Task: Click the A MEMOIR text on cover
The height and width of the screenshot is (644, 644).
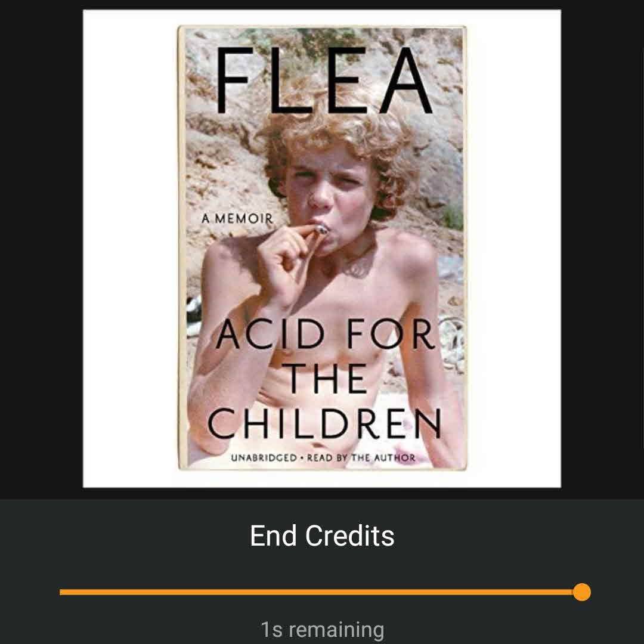Action: pyautogui.click(x=237, y=218)
